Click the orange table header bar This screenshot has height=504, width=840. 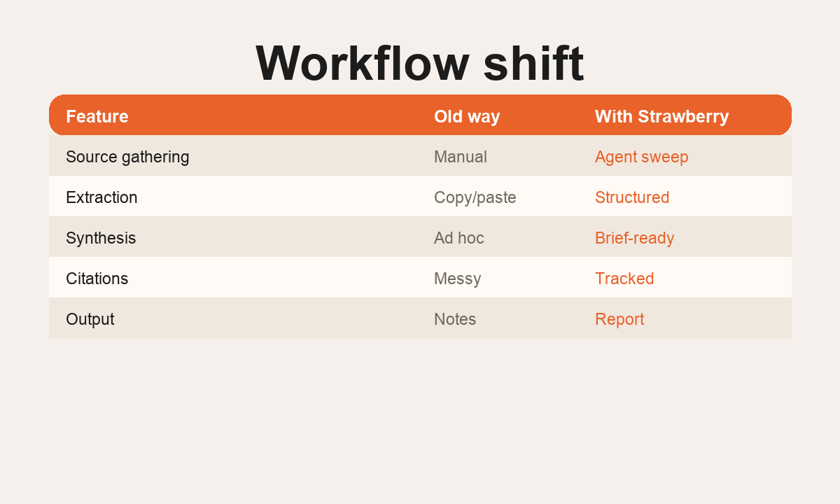[420, 115]
